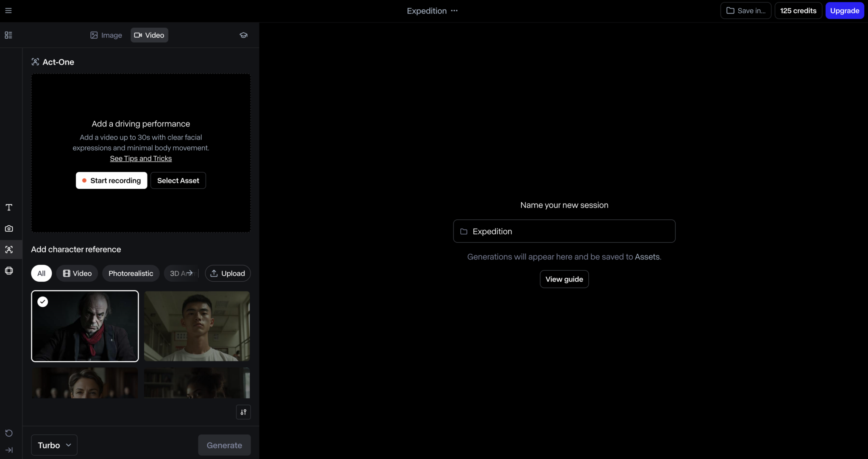Expand the session options via ellipsis
This screenshot has width=868, height=459.
454,11
